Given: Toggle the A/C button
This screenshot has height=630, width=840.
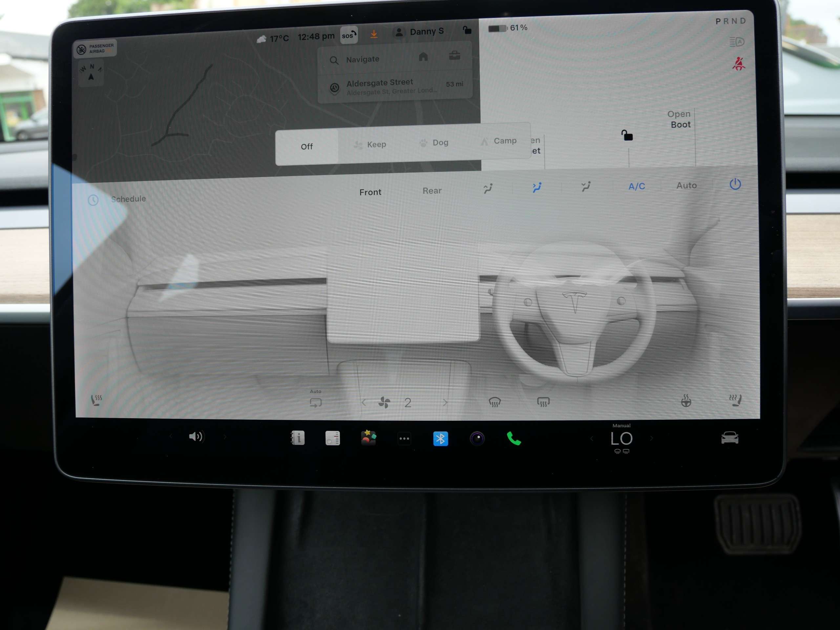Looking at the screenshot, I should (x=637, y=186).
